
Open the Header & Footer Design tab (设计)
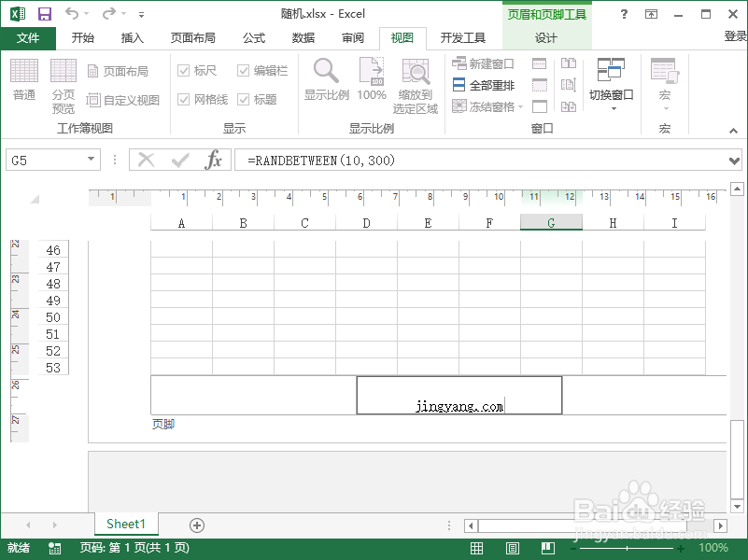click(546, 38)
